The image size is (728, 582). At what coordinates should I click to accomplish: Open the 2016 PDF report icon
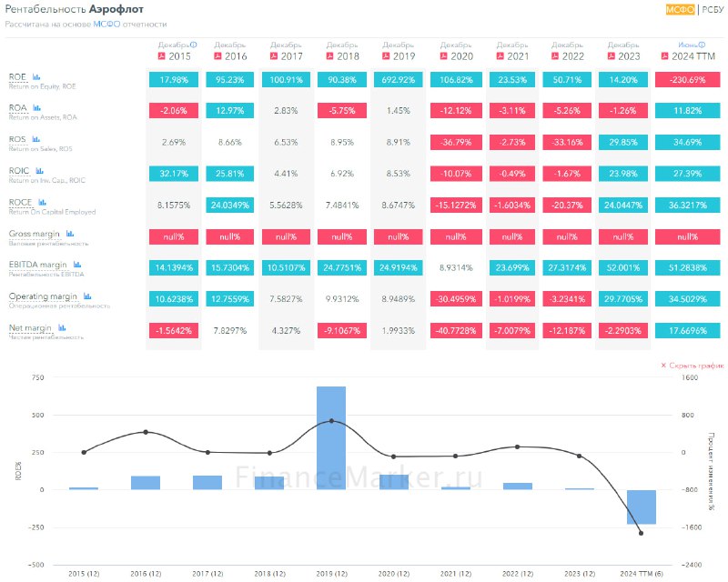(x=217, y=56)
